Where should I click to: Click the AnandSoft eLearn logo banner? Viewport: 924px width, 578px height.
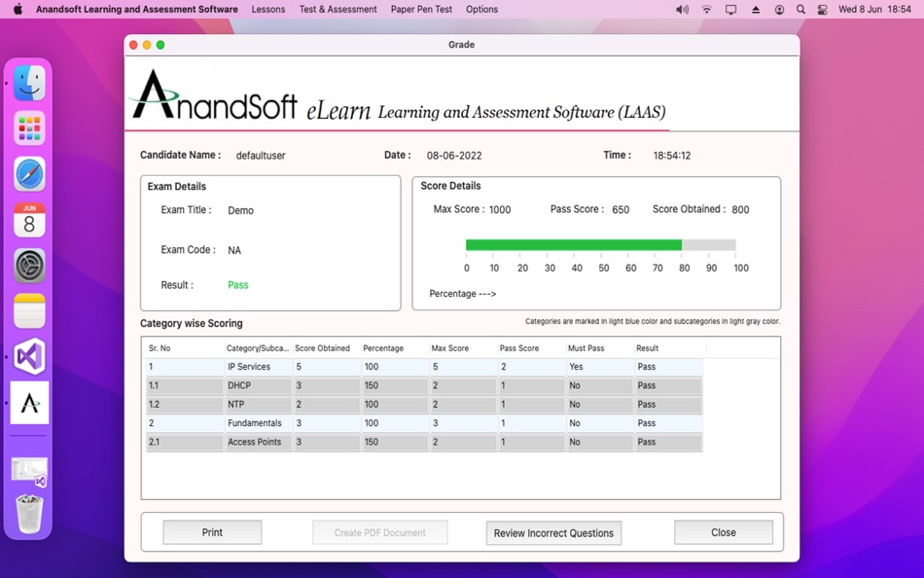(x=399, y=96)
